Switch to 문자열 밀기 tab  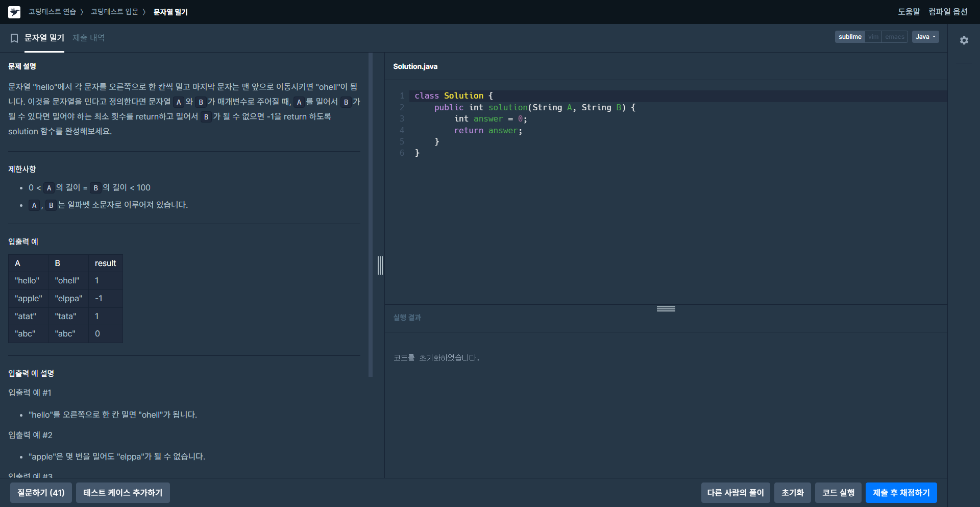44,38
